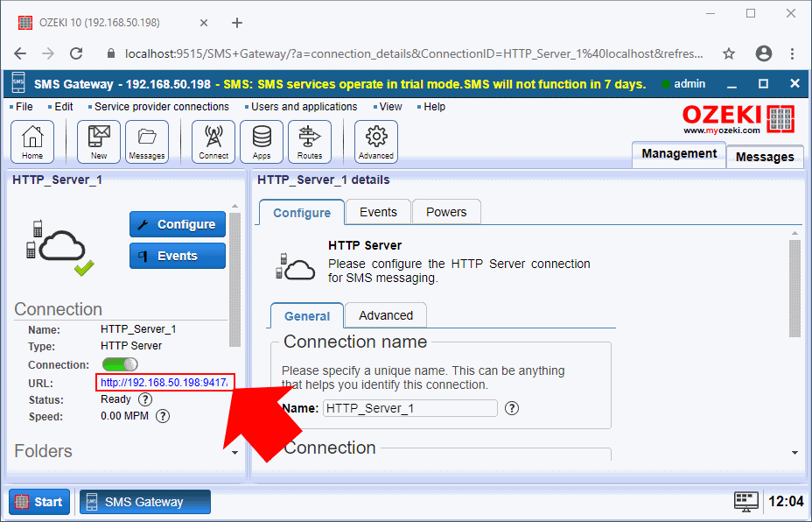
Task: Click the help icon next to Status Ready
Action: 145,399
